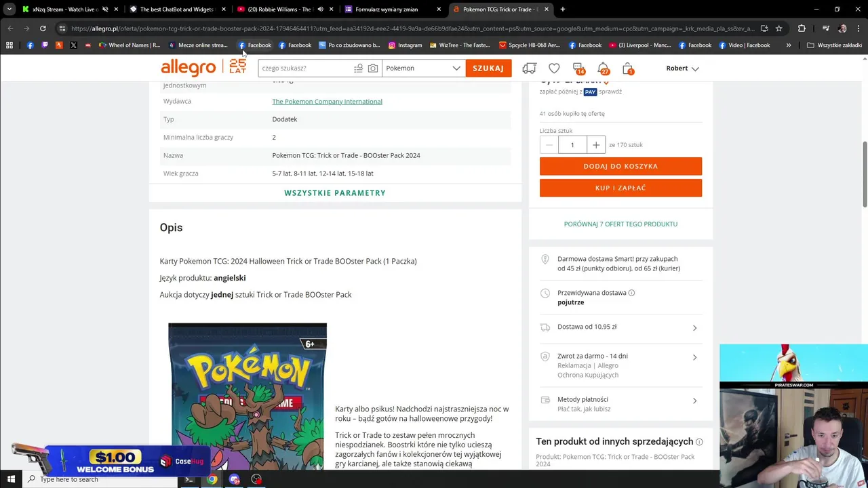The height and width of the screenshot is (488, 868).
Task: Click KUP I ZAPŁAĆ button
Action: [620, 188]
